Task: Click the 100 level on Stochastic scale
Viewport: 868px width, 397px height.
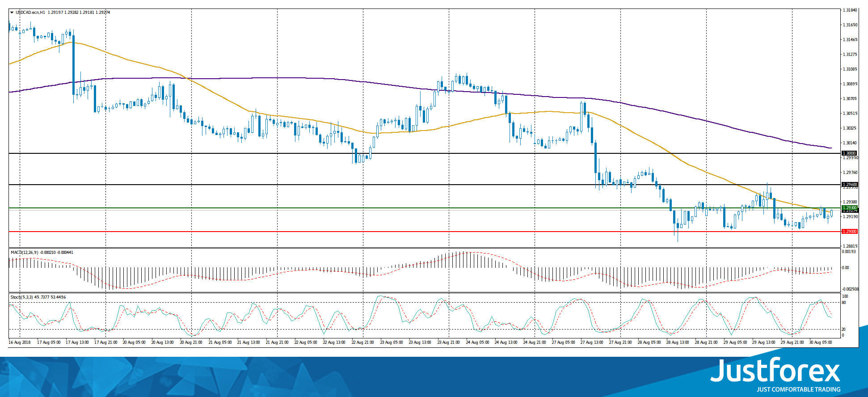Action: (x=845, y=296)
